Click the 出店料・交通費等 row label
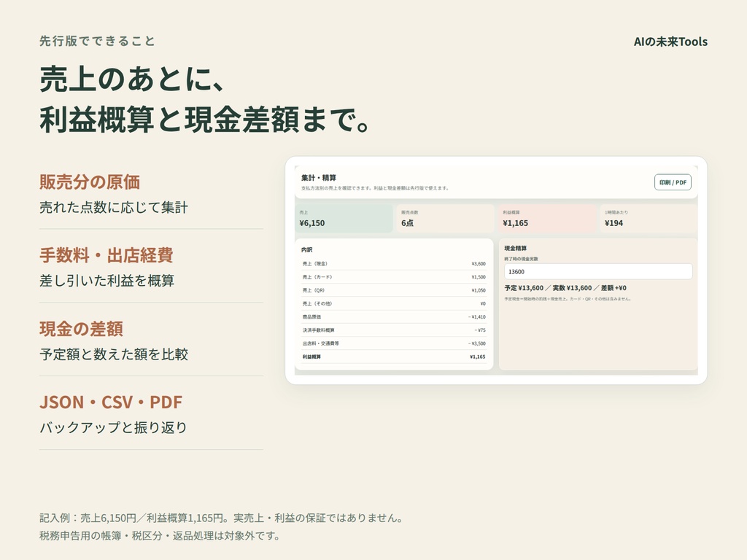 click(x=321, y=343)
